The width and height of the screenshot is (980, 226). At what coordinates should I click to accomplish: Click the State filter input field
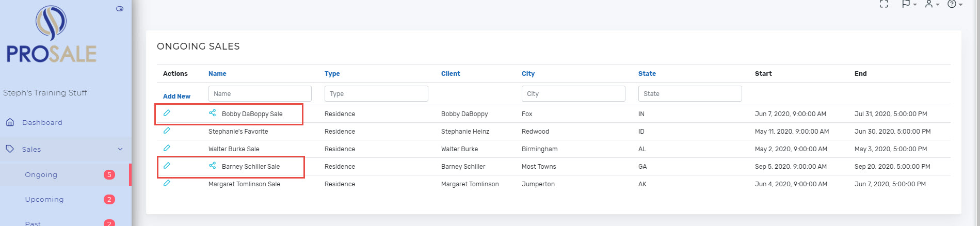[x=690, y=93]
